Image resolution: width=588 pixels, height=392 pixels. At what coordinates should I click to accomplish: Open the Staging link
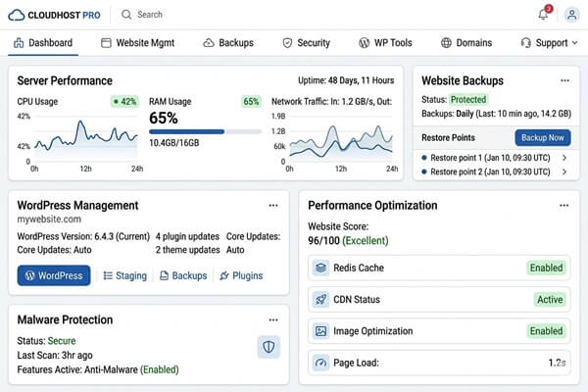[x=125, y=275]
